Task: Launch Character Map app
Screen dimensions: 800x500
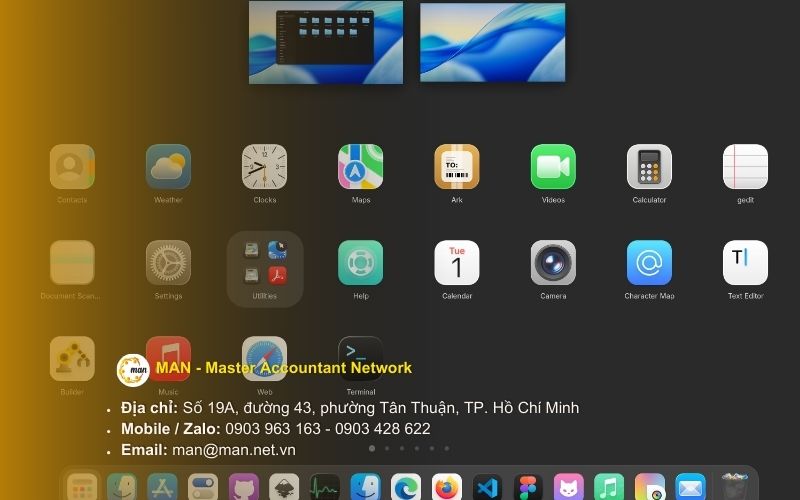Action: pyautogui.click(x=649, y=263)
